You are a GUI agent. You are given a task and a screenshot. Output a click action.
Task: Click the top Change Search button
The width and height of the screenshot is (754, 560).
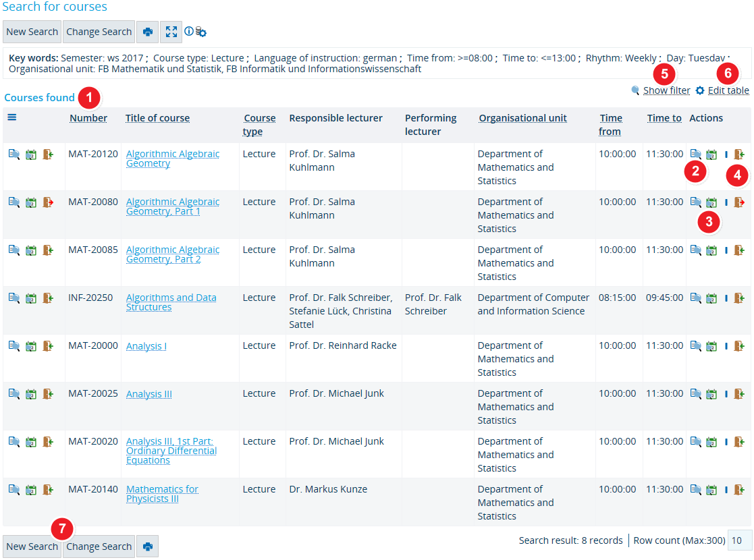pos(99,32)
